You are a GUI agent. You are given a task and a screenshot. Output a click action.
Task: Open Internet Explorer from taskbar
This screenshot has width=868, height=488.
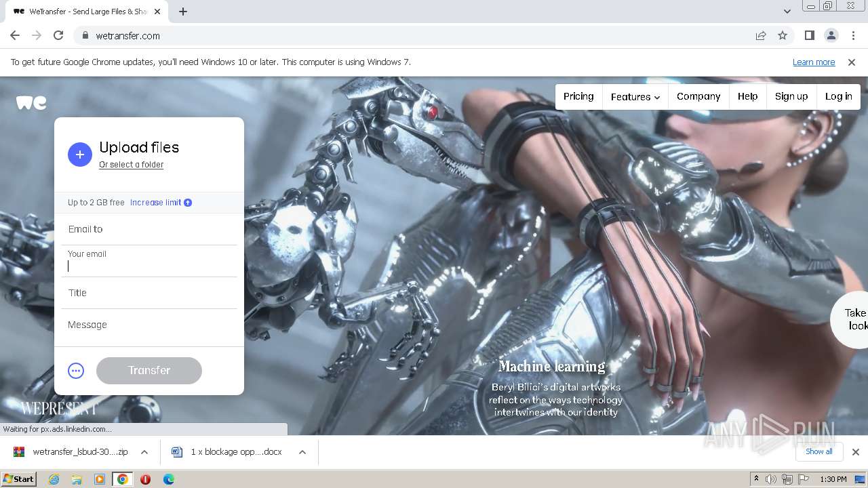(54, 479)
